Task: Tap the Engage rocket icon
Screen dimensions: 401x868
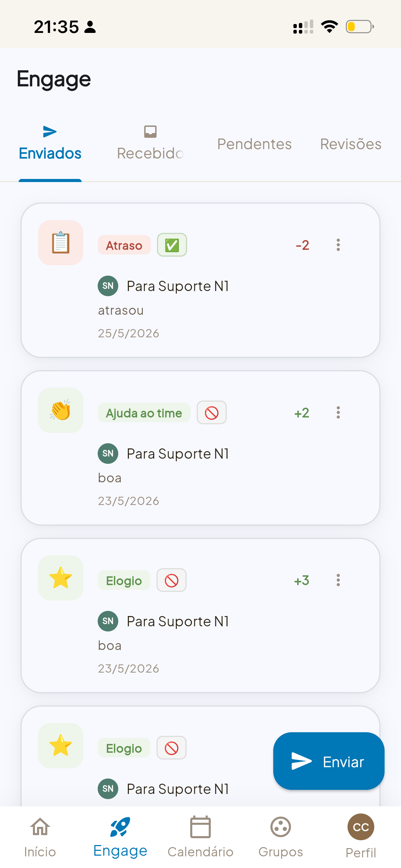Action: point(120,827)
